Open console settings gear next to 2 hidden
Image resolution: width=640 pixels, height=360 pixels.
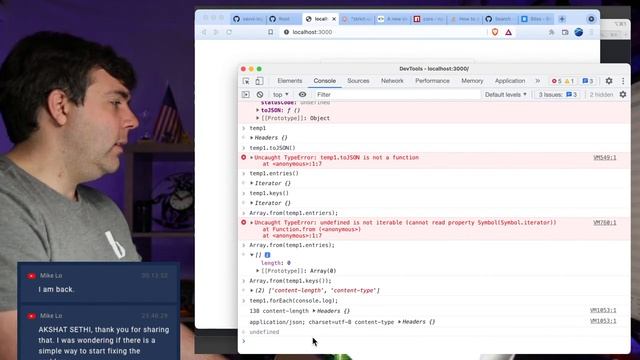623,94
